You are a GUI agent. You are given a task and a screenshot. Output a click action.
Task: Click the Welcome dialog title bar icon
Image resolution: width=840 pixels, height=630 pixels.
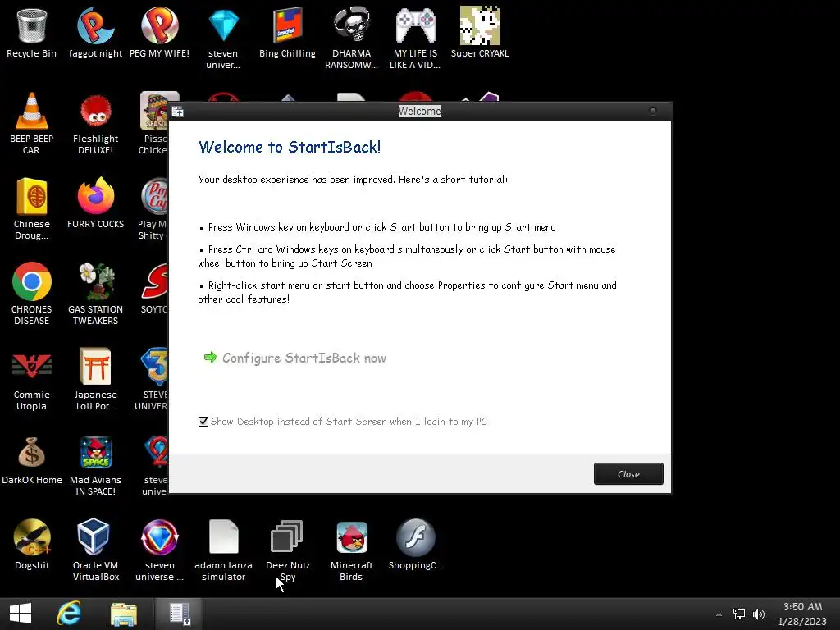pyautogui.click(x=178, y=112)
